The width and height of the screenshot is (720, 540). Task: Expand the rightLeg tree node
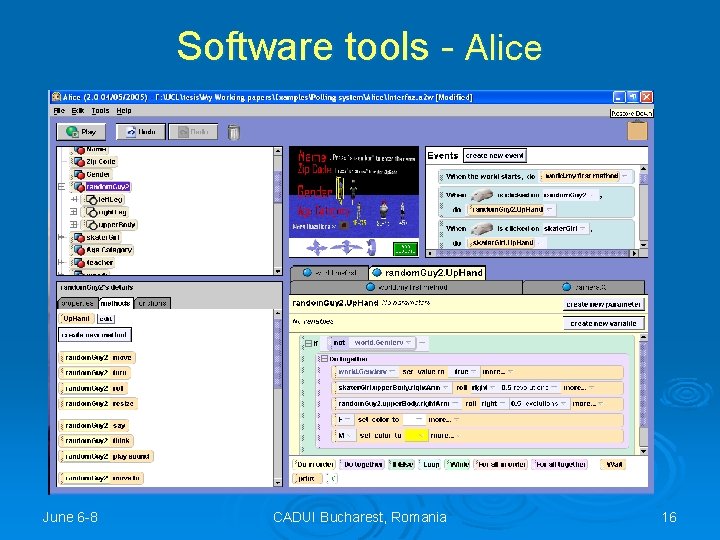[73, 212]
